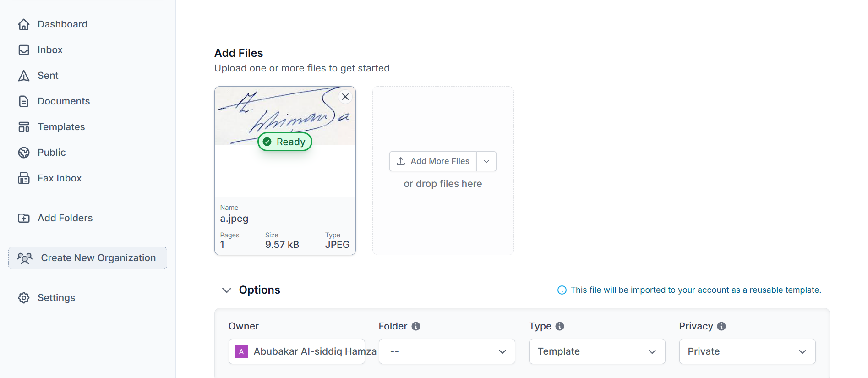Open the Folder dropdown
This screenshot has width=868, height=378.
(447, 351)
